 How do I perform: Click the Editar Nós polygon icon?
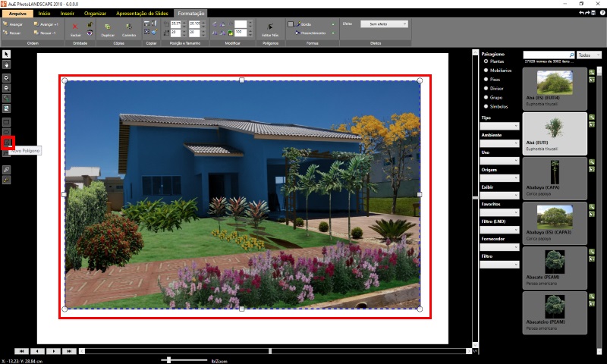[270, 27]
